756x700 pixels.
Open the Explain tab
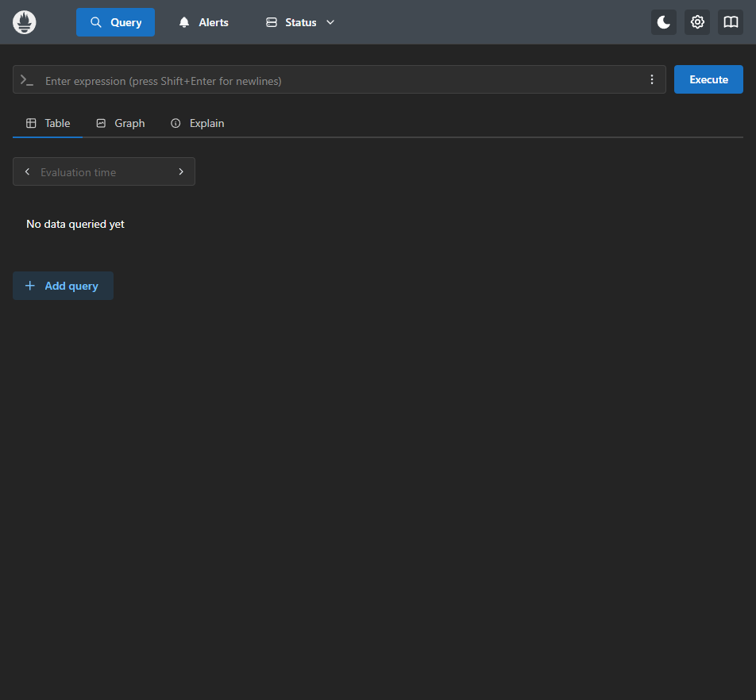(198, 123)
